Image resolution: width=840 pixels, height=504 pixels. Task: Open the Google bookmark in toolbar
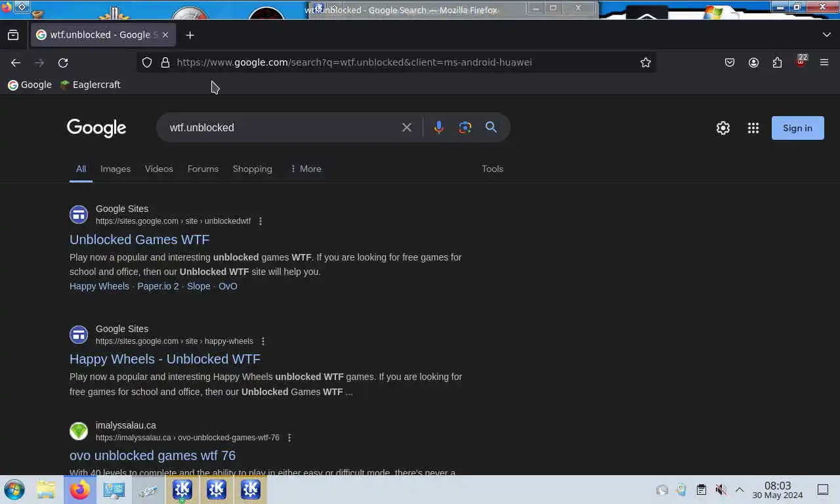click(x=30, y=85)
